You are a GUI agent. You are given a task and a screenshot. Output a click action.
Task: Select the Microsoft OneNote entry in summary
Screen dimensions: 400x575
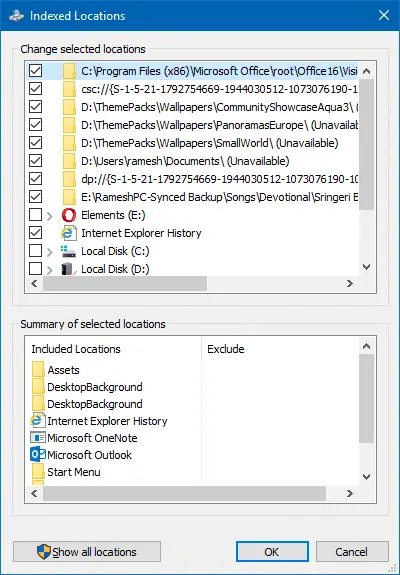coord(92,438)
